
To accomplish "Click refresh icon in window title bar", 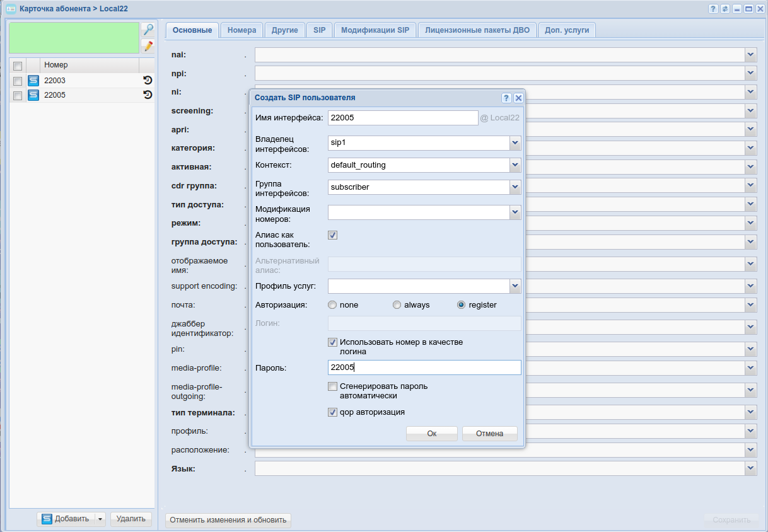I will click(725, 9).
